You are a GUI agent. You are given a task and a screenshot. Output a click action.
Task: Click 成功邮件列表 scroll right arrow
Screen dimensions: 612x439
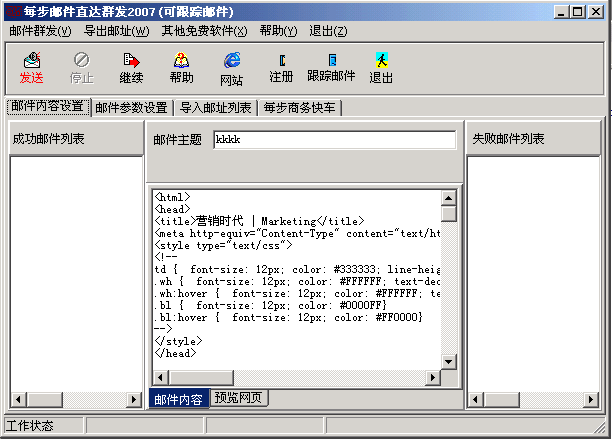click(134, 399)
